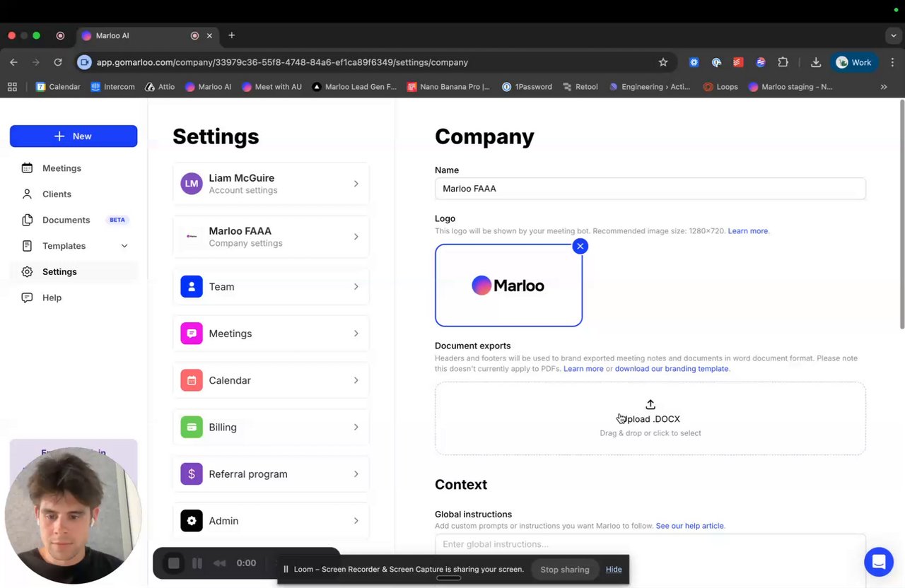
Task: Open the 1Password bookmark
Action: pyautogui.click(x=527, y=87)
